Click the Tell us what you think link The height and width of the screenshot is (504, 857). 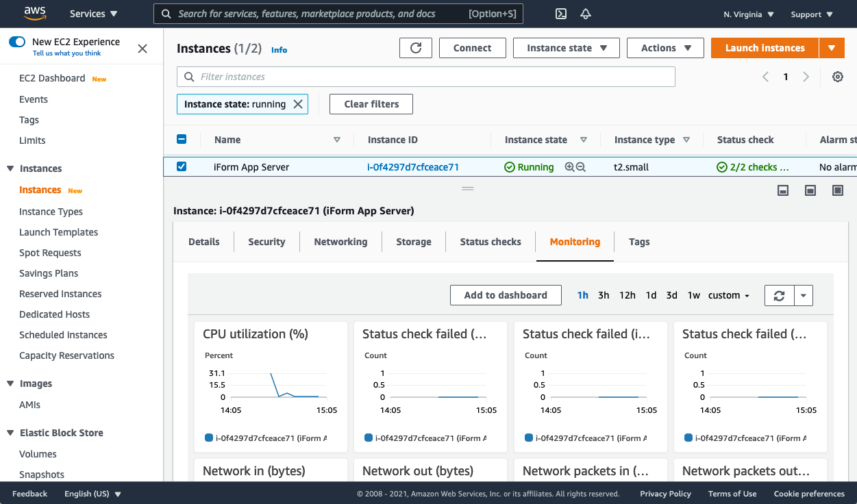(x=66, y=53)
